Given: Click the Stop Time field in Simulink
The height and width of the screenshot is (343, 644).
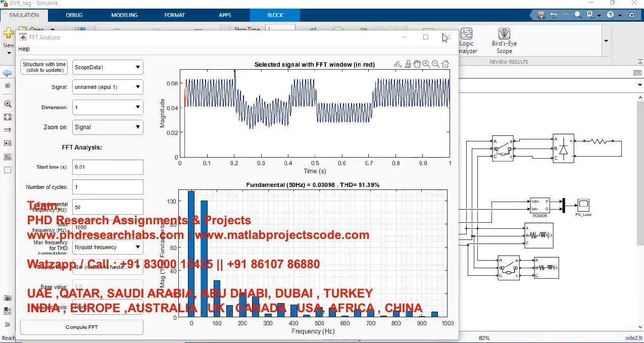Looking at the screenshot, I should point(280,28).
